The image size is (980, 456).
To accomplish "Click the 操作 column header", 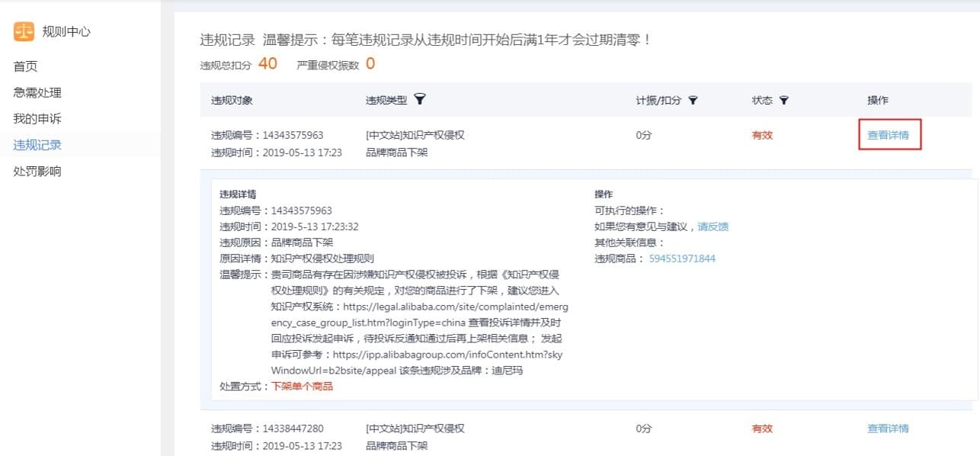I will 878,101.
